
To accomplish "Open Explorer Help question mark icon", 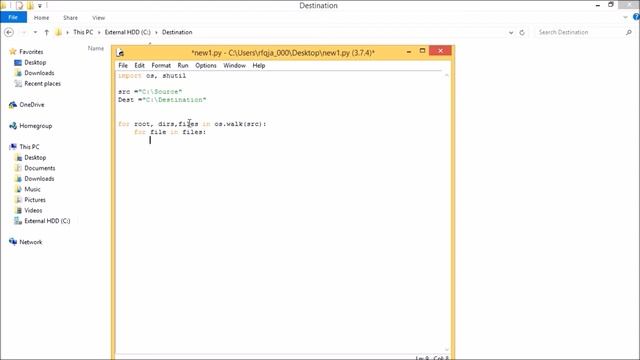I will pyautogui.click(x=636, y=17).
